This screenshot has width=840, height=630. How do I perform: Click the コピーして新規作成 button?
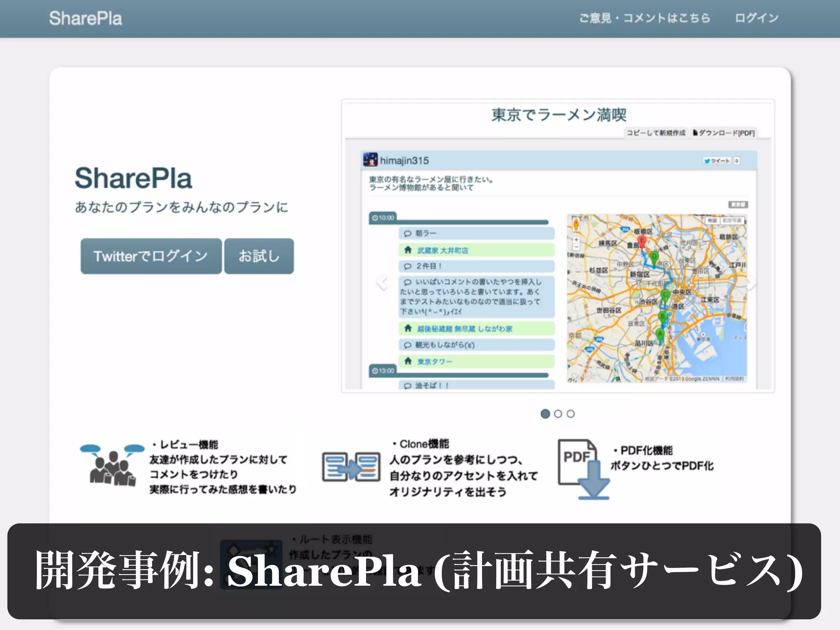[x=656, y=133]
